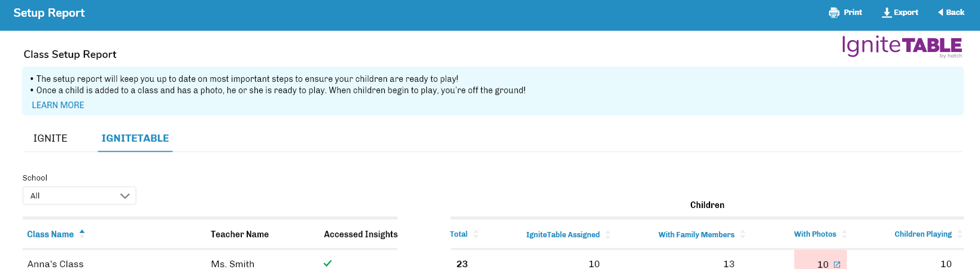
Task: Expand School selector chevron arrow
Action: [x=125, y=196]
